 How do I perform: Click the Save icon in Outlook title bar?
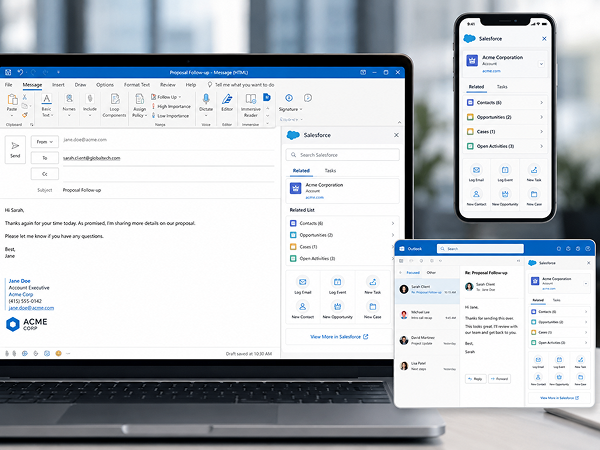[x=8, y=72]
